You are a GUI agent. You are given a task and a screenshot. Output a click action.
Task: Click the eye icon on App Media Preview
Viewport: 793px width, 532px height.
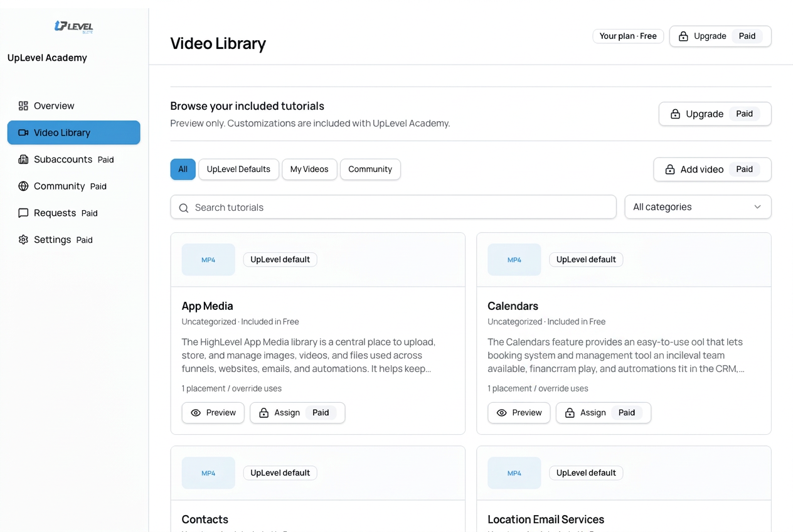coord(196,413)
